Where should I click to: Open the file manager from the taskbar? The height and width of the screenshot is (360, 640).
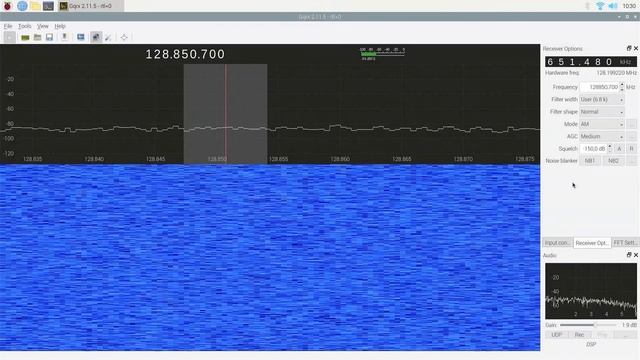coord(36,6)
